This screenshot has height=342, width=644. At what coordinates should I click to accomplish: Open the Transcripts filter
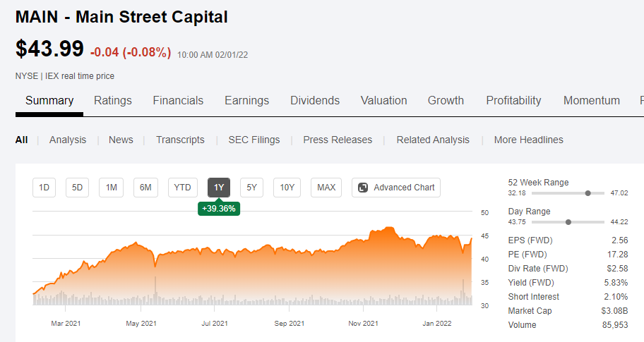180,140
